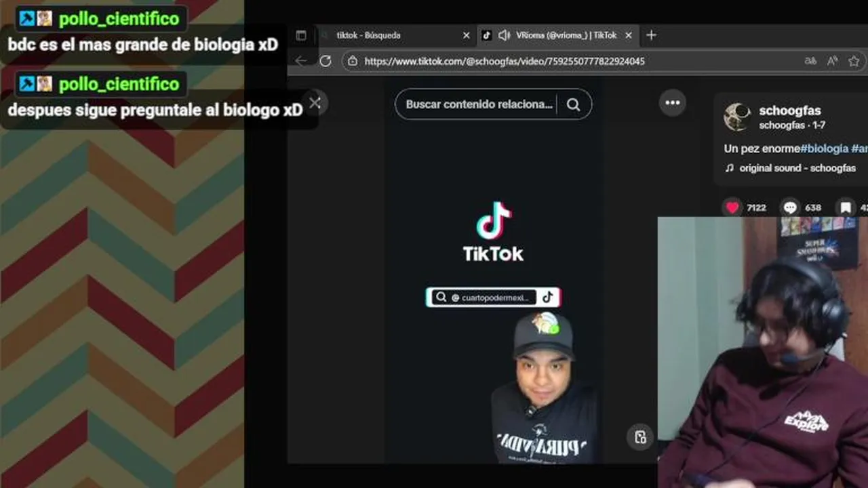Open 'original sound - schoogfas' link
The width and height of the screenshot is (868, 488).
797,168
